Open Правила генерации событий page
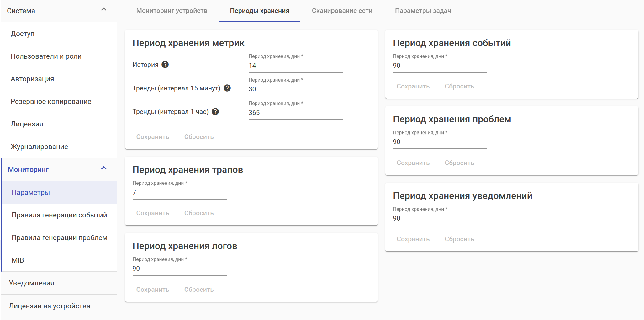The width and height of the screenshot is (644, 320). tap(59, 215)
